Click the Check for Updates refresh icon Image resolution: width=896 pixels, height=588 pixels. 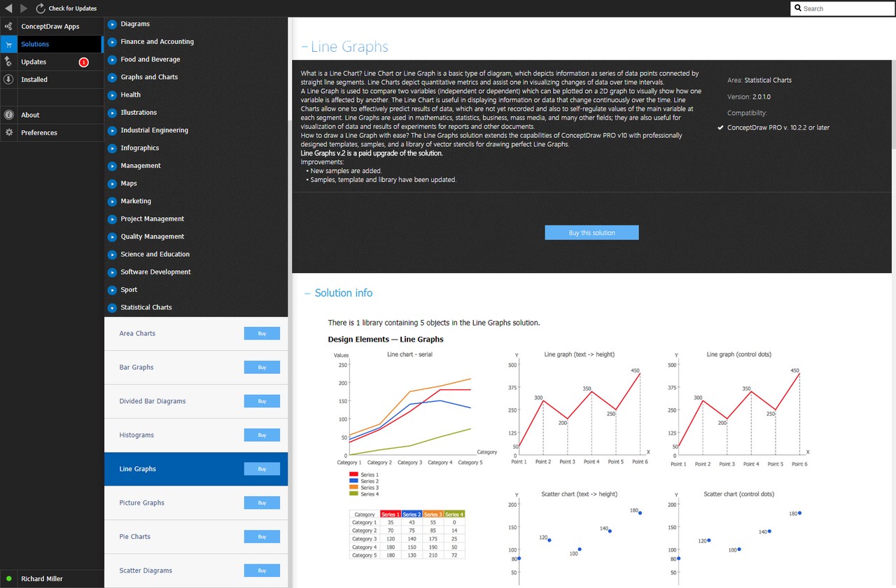(41, 8)
